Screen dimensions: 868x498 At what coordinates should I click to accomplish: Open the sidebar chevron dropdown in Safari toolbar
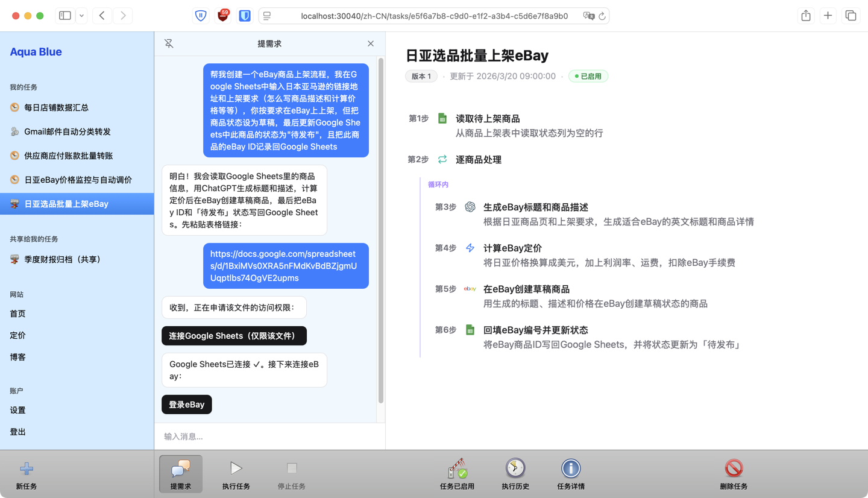(81, 15)
